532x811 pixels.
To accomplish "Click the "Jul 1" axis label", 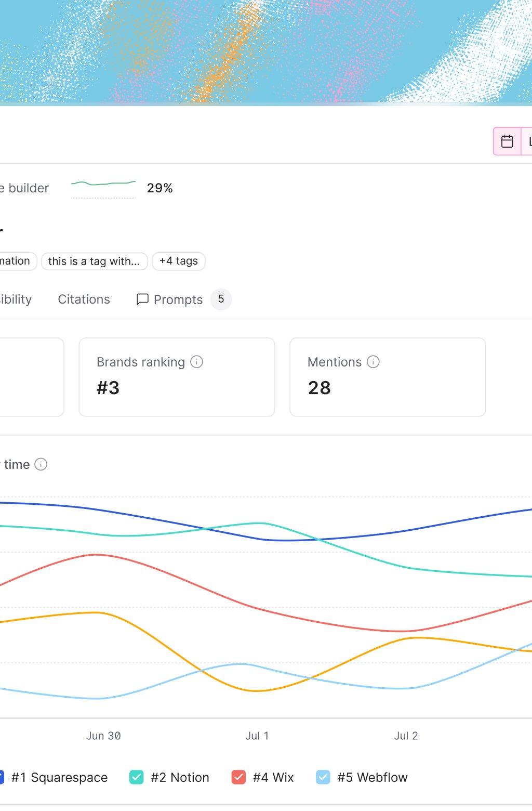I will click(257, 736).
